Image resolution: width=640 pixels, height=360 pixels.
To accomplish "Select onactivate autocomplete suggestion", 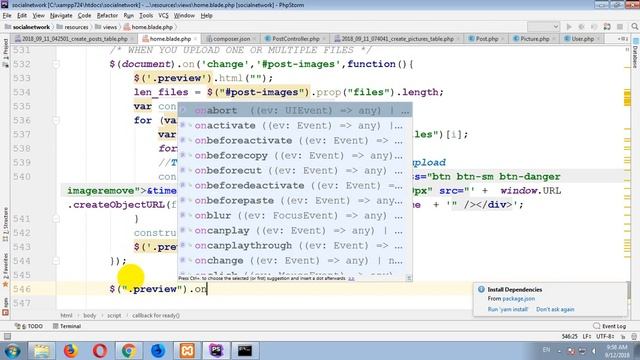I will pos(295,125).
